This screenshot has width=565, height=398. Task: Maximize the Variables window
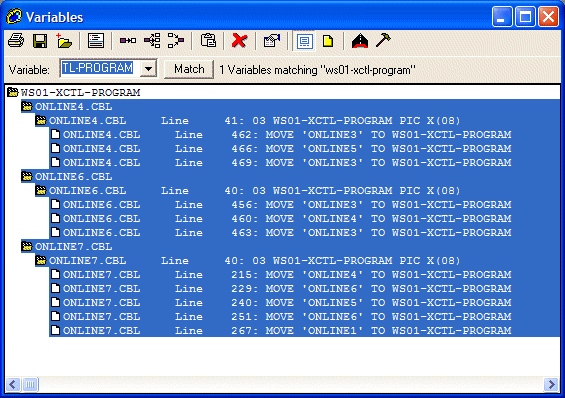pos(525,17)
